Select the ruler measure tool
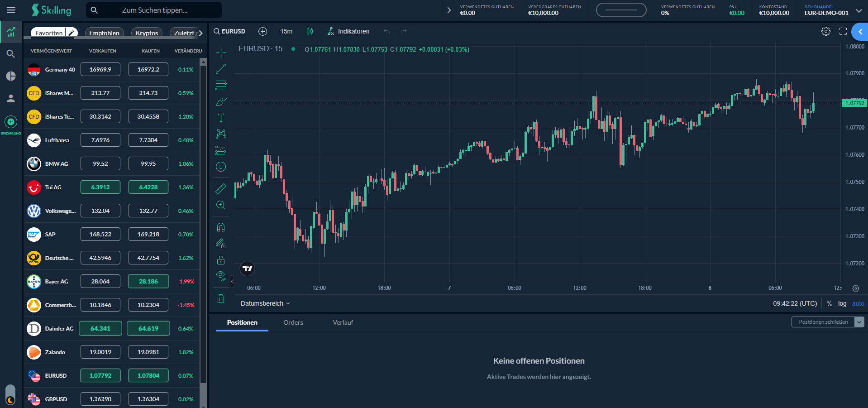868x408 pixels. [x=221, y=188]
